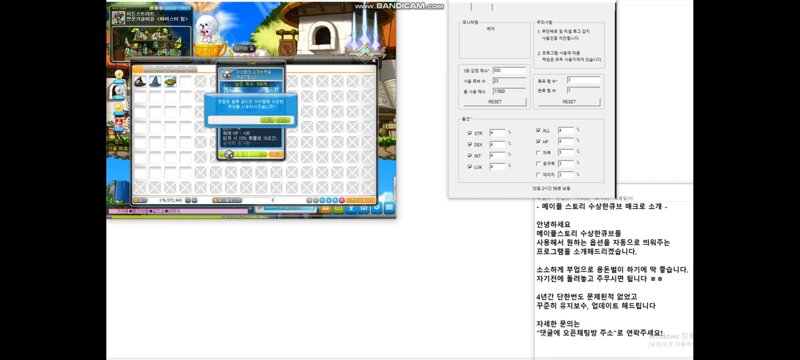
Task: Select the black witch hat item in inventory
Action: 140,82
